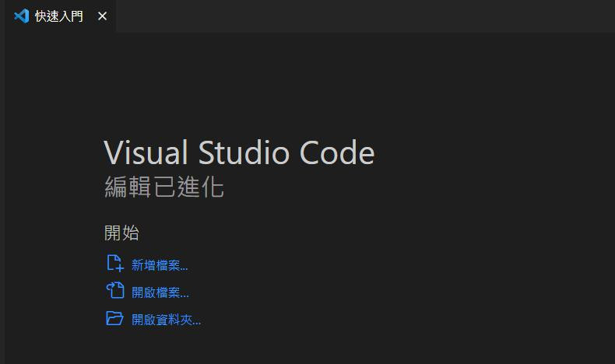Click the open file icon beside 開啟檔案
Viewport: 615px width, 364px height.
tap(115, 290)
